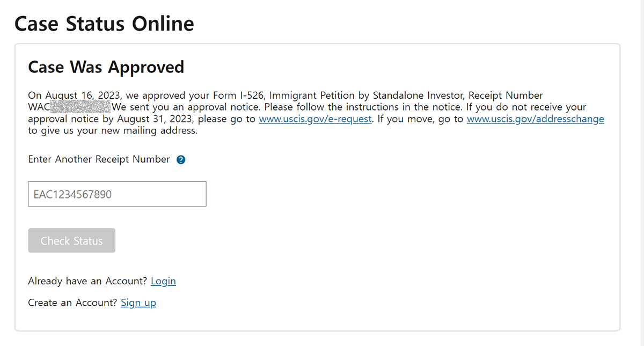Click the Check Status button

click(x=71, y=241)
